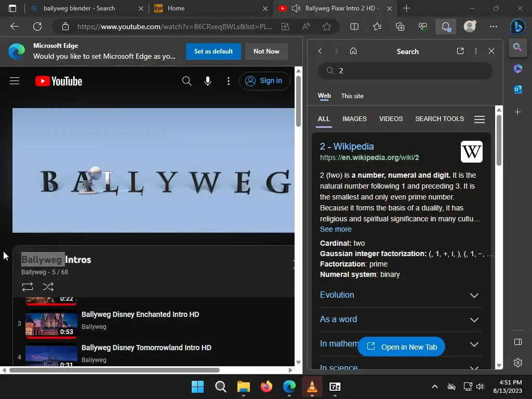Switch to ballyweg blender Search tab

tap(87, 8)
